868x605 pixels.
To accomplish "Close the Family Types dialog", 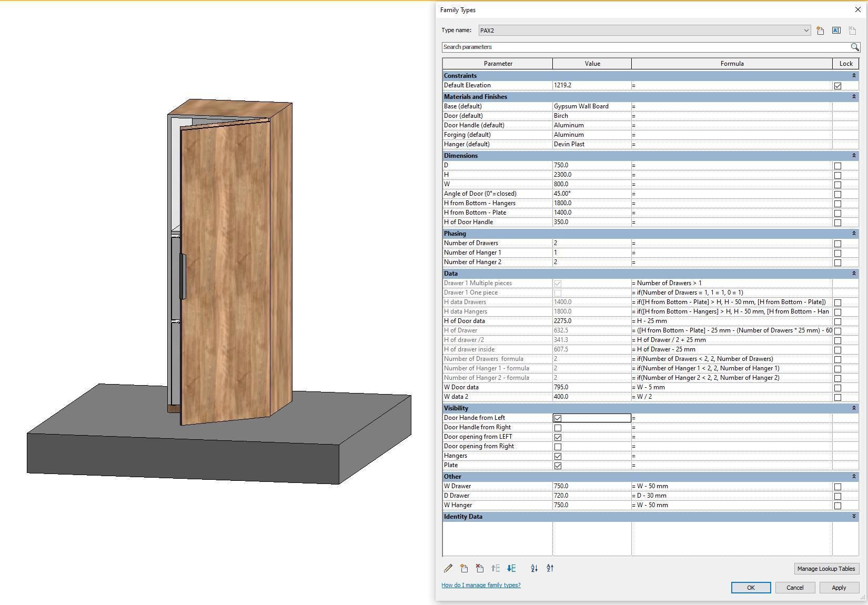I will (x=858, y=9).
